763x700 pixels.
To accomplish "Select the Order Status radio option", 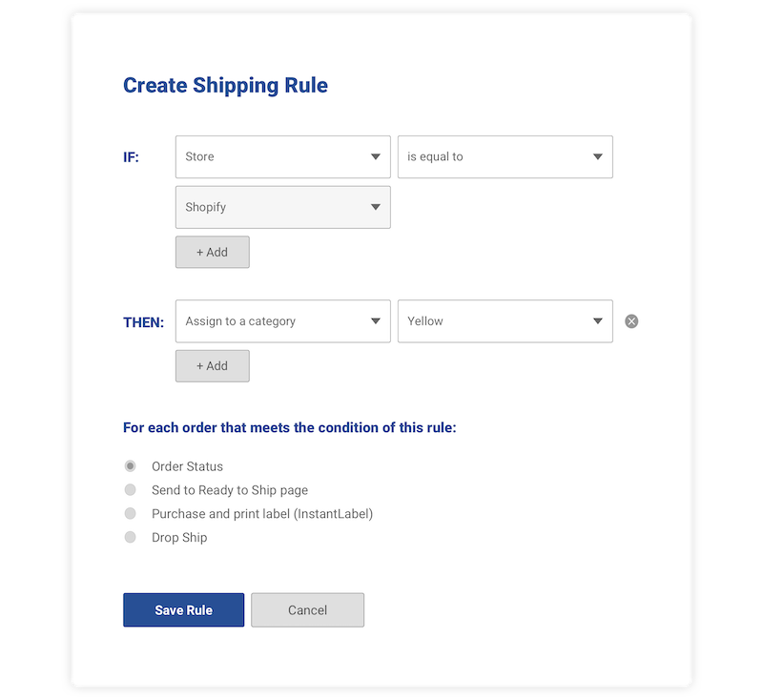I will click(x=131, y=466).
